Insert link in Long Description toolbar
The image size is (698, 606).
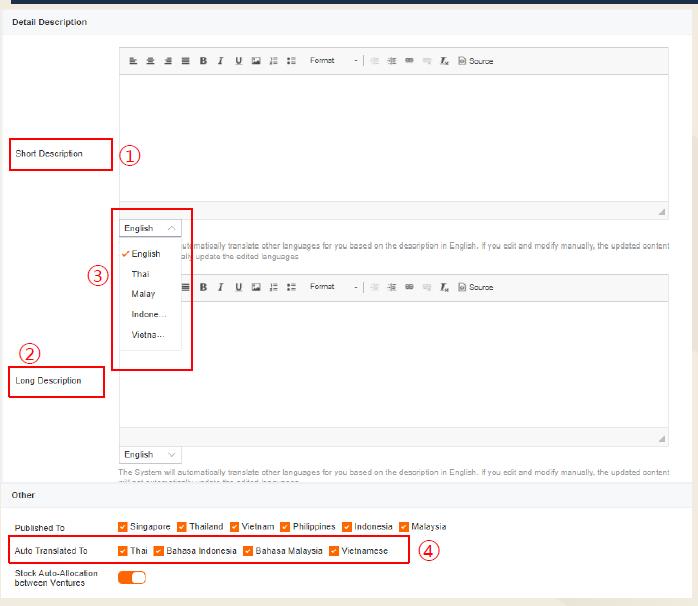pyautogui.click(x=409, y=287)
